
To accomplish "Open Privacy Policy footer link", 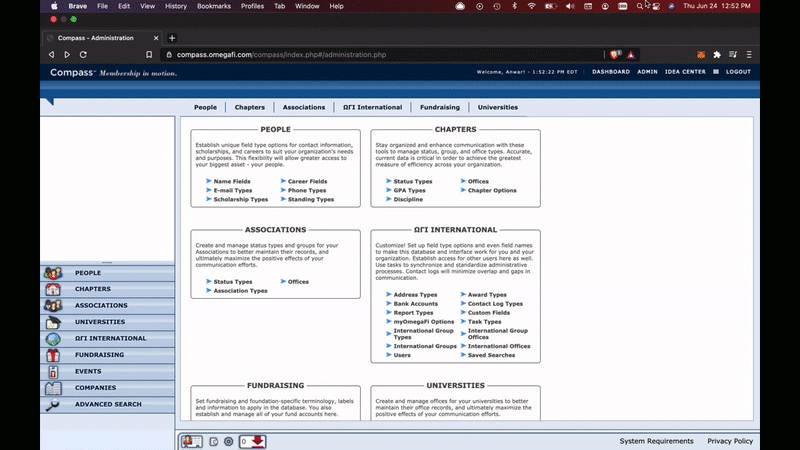I will [730, 441].
